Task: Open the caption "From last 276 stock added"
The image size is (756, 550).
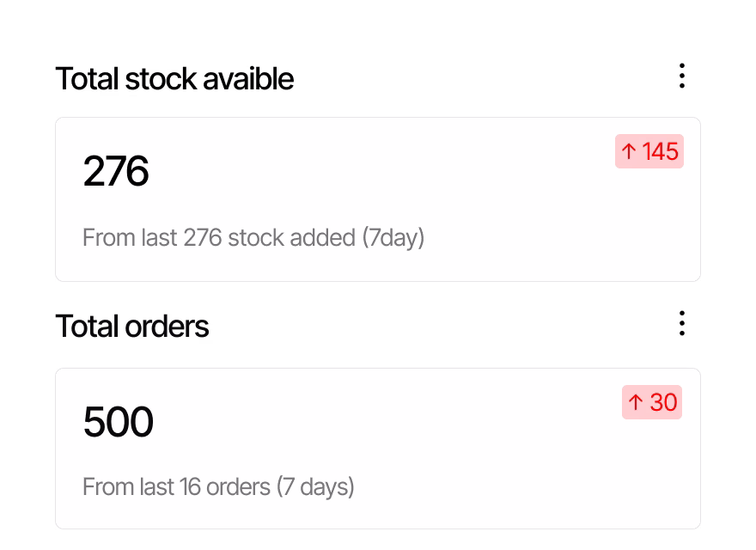Action: (253, 237)
